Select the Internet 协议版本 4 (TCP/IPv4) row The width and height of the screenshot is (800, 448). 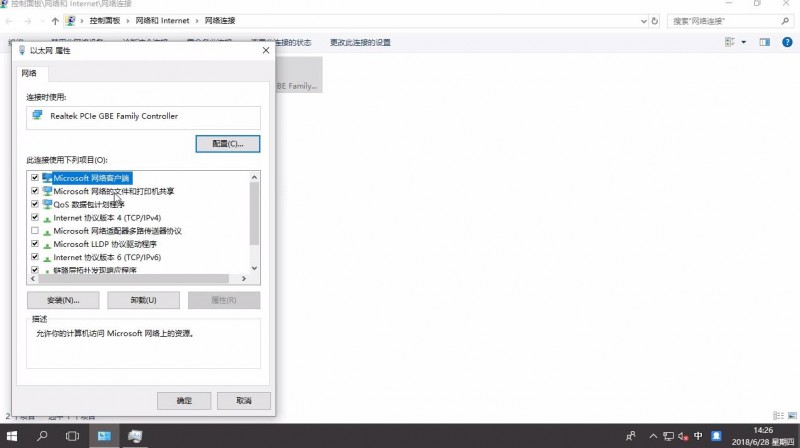pos(107,218)
